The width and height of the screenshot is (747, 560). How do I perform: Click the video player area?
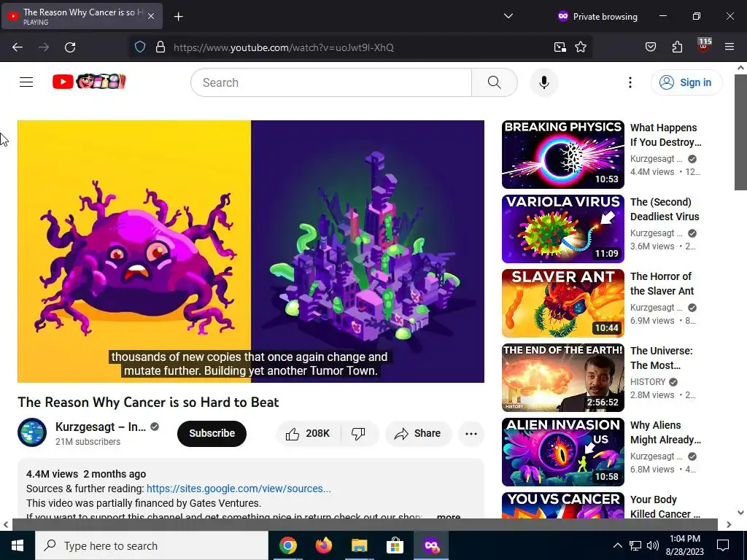[251, 252]
